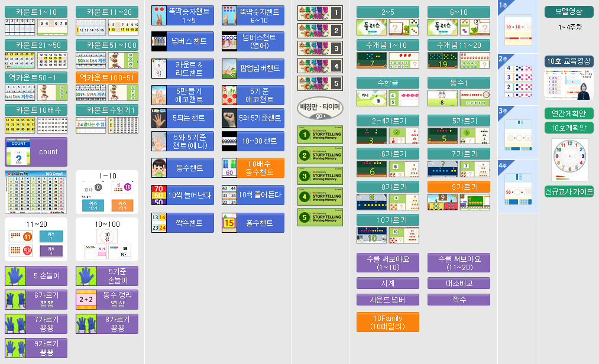Open Storytelling Working Memory number 2
The height and width of the screenshot is (364, 599).
(320, 155)
